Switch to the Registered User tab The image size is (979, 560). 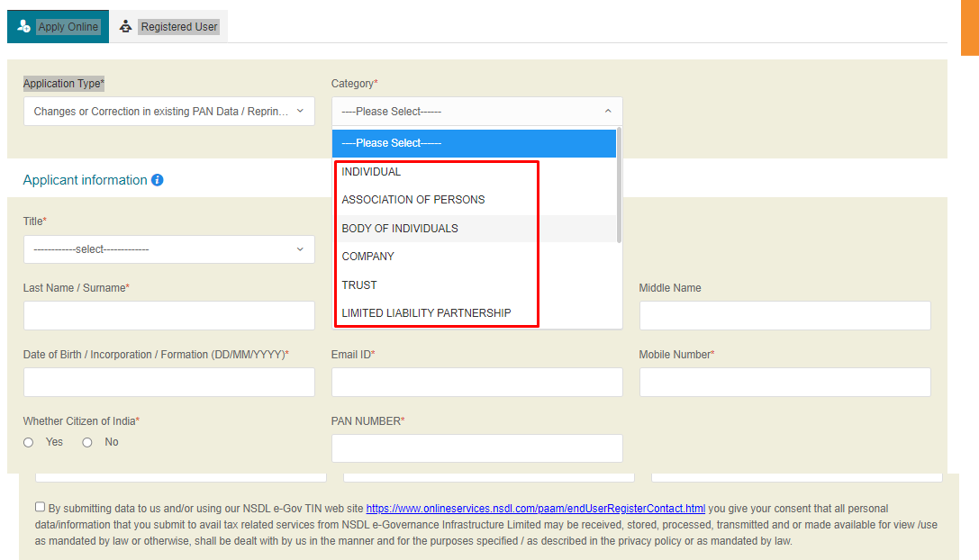click(x=178, y=26)
